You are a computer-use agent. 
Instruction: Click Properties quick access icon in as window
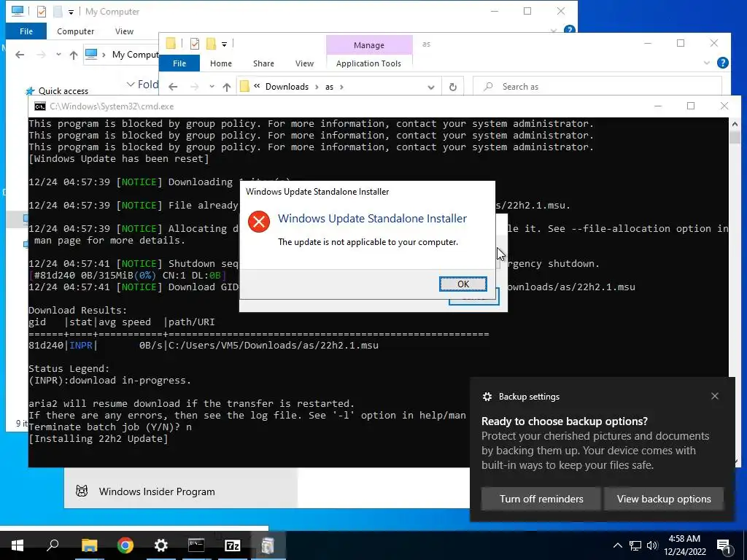pos(194,44)
